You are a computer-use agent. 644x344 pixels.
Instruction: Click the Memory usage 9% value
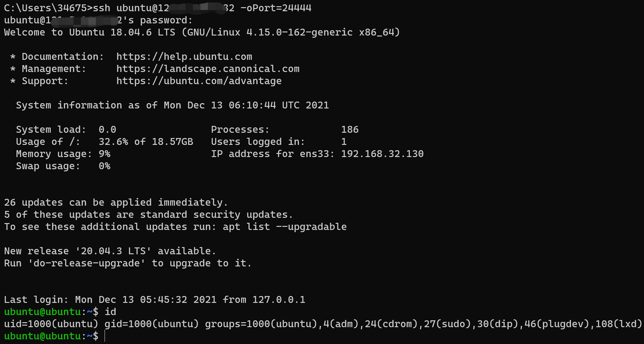[105, 154]
